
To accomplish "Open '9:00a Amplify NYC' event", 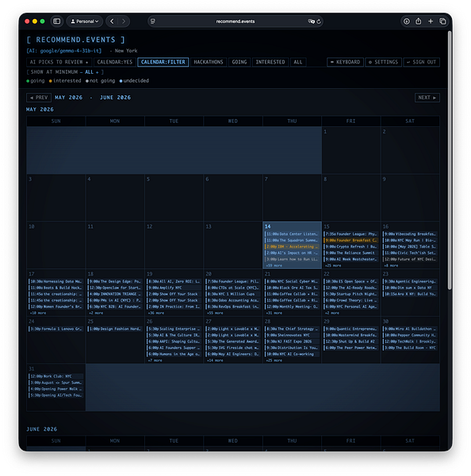I will 174,288.
